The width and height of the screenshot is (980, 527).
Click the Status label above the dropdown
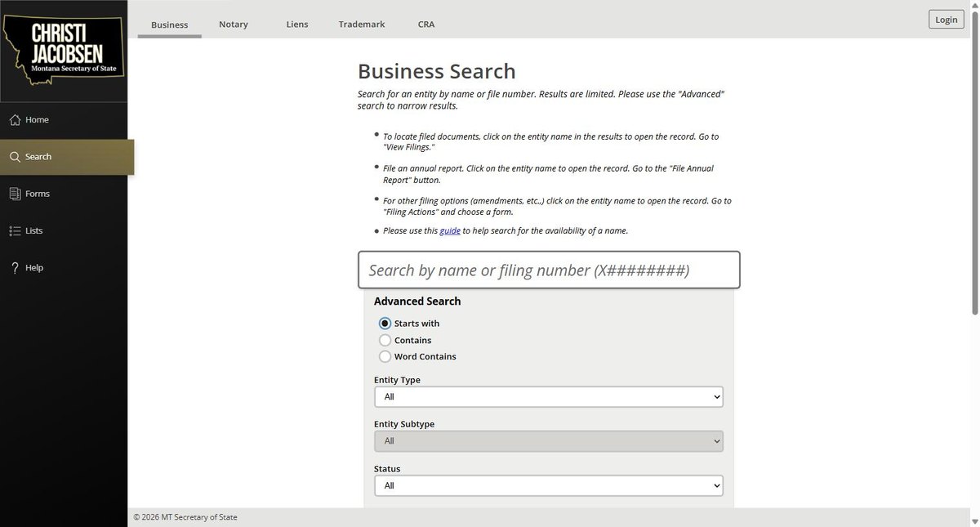pos(387,469)
